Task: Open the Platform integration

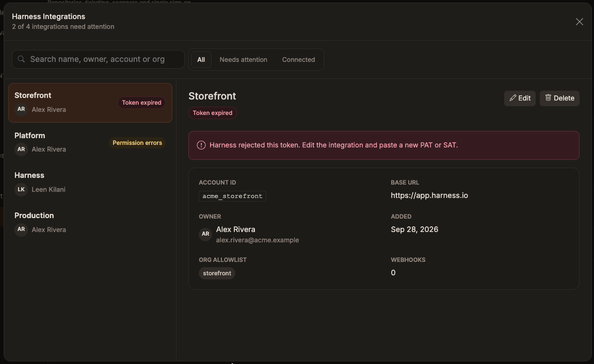Action: tap(90, 143)
